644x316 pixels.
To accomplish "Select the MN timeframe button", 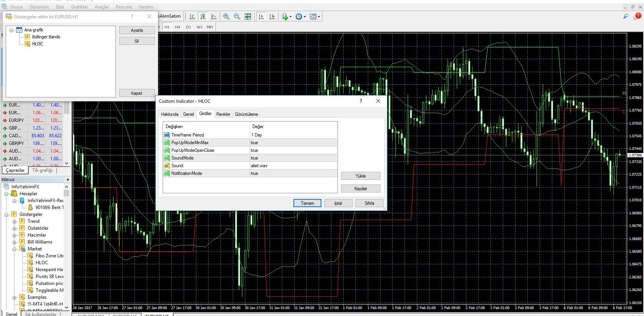I will tap(210, 27).
